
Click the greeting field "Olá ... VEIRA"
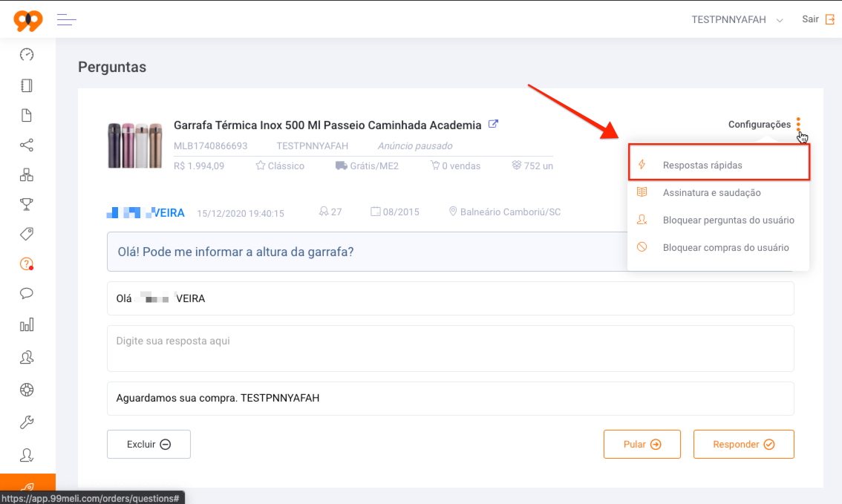(x=450, y=298)
